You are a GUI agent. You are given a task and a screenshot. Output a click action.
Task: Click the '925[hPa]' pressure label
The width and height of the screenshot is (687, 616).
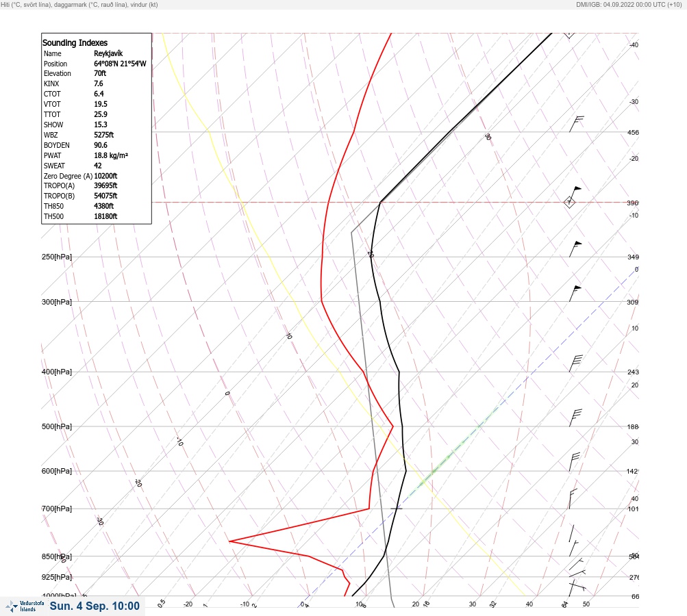57,577
